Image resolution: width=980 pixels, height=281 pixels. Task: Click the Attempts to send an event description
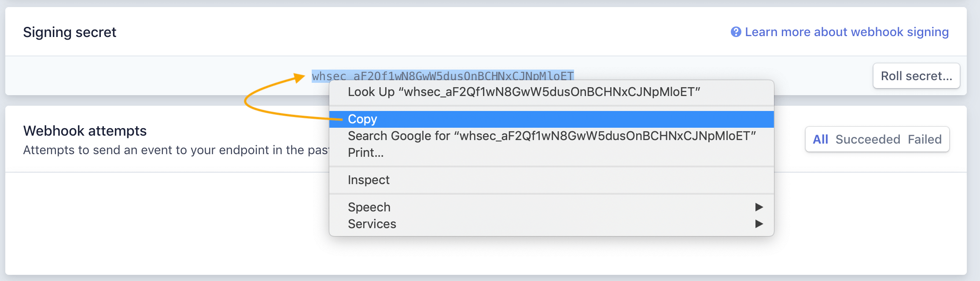(x=176, y=150)
